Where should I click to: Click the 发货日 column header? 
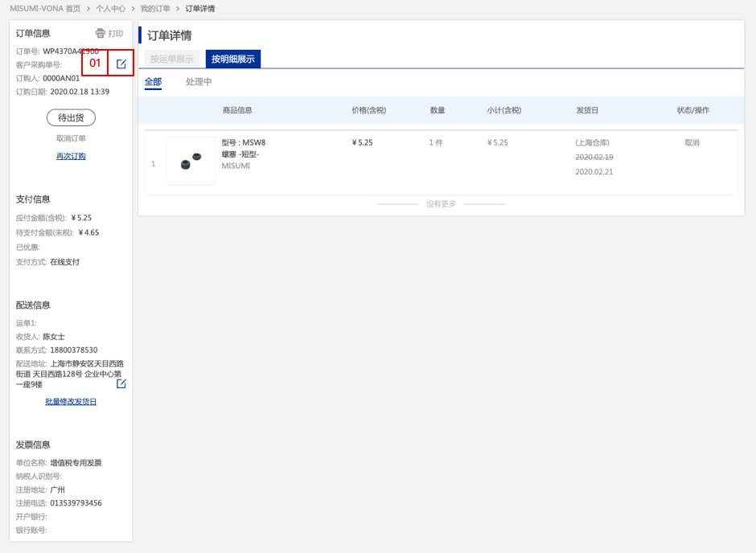click(587, 110)
